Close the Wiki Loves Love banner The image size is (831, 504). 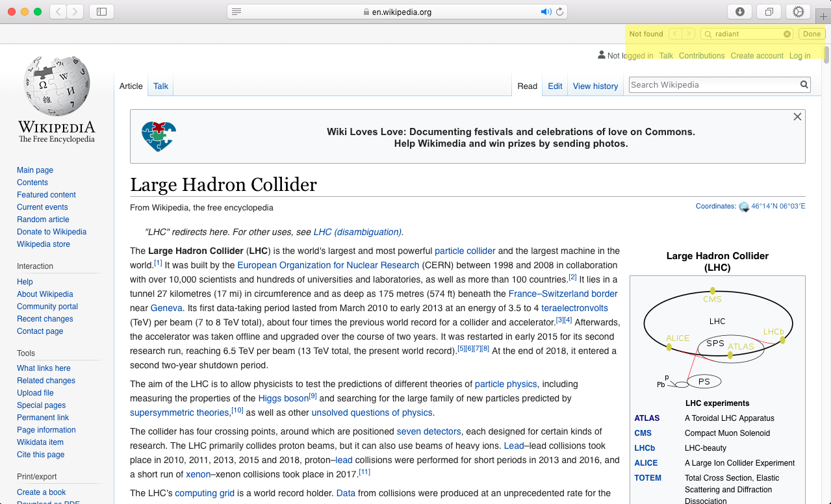(x=797, y=117)
